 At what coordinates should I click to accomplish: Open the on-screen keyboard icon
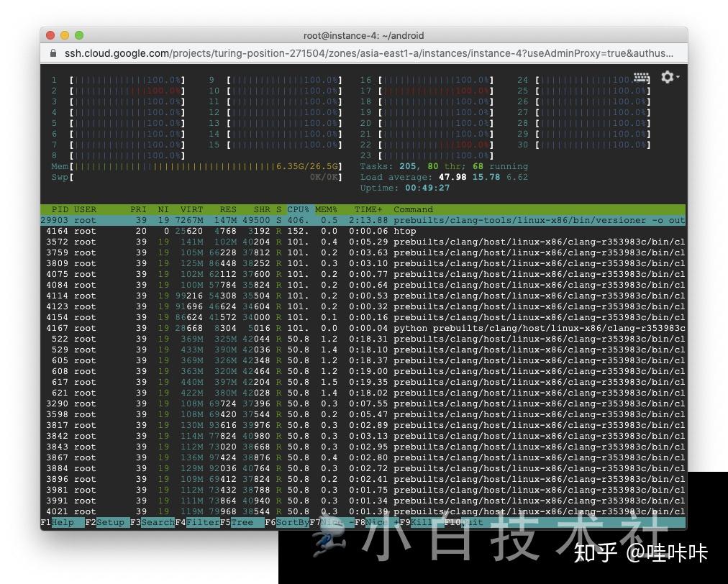coord(640,78)
